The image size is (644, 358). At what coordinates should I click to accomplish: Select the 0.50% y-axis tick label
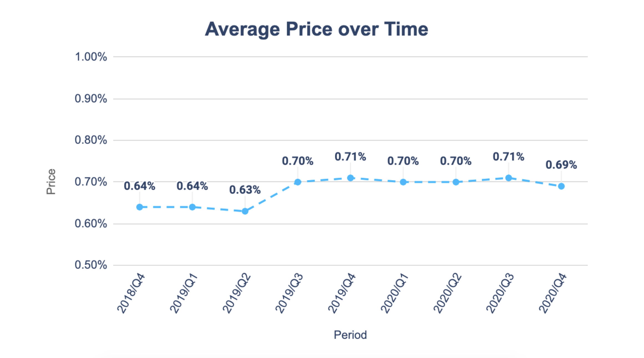click(x=91, y=265)
